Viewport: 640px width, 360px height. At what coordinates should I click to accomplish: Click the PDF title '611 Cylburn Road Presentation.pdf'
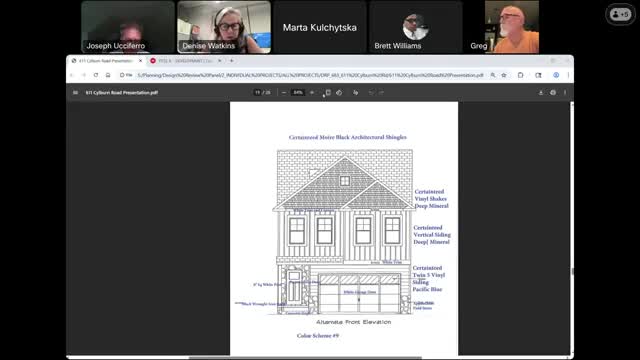(122, 93)
